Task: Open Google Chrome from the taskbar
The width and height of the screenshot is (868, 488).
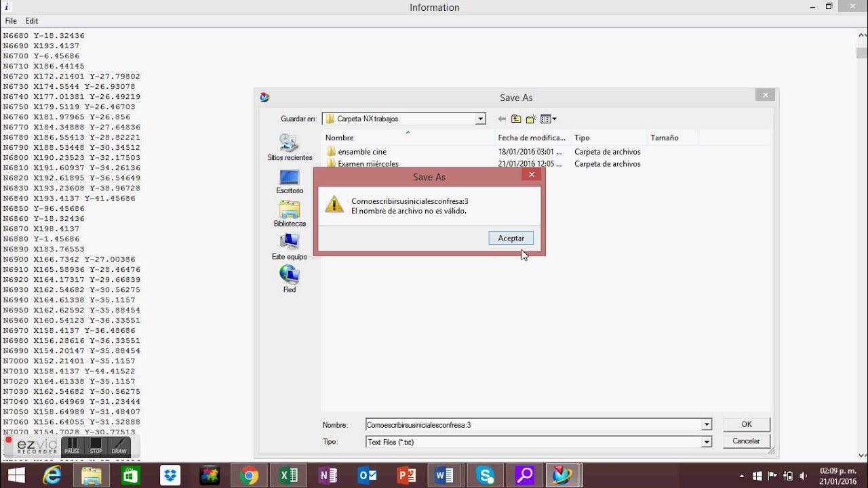Action: (249, 476)
